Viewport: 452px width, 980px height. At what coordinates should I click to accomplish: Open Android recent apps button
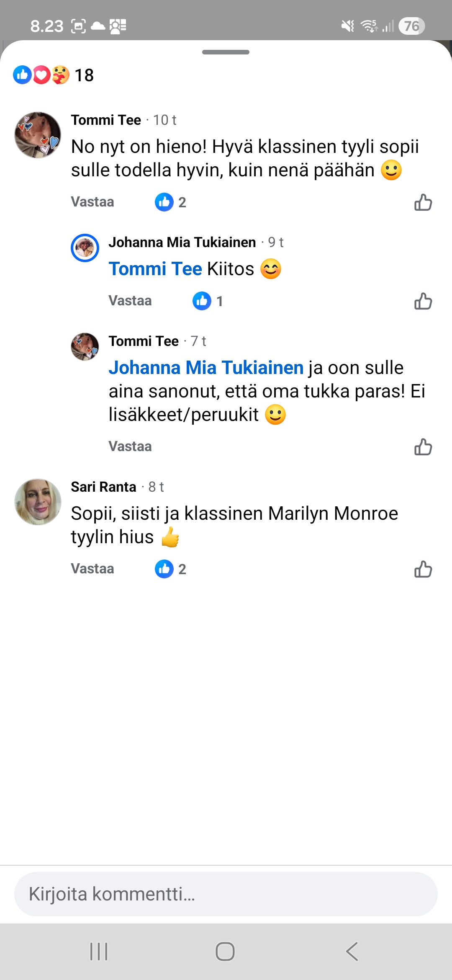click(x=99, y=952)
